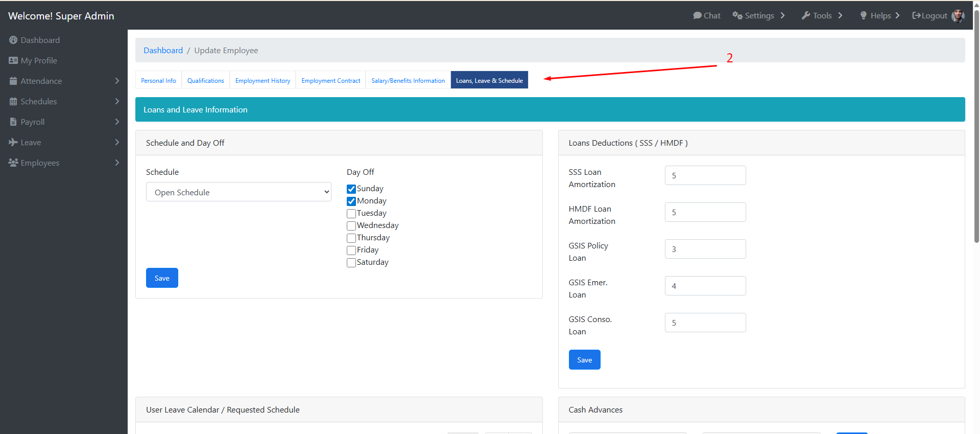This screenshot has width=980, height=434.
Task: Expand the Settings menu in top bar
Action: (x=758, y=16)
